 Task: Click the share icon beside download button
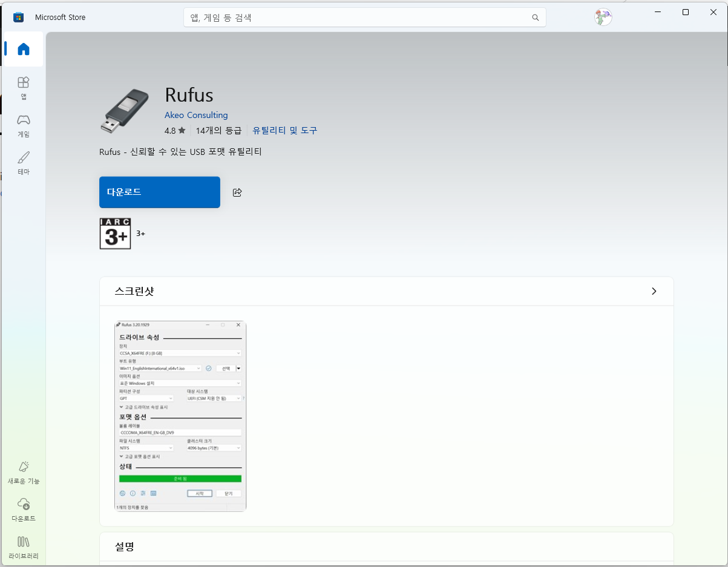pos(237,192)
